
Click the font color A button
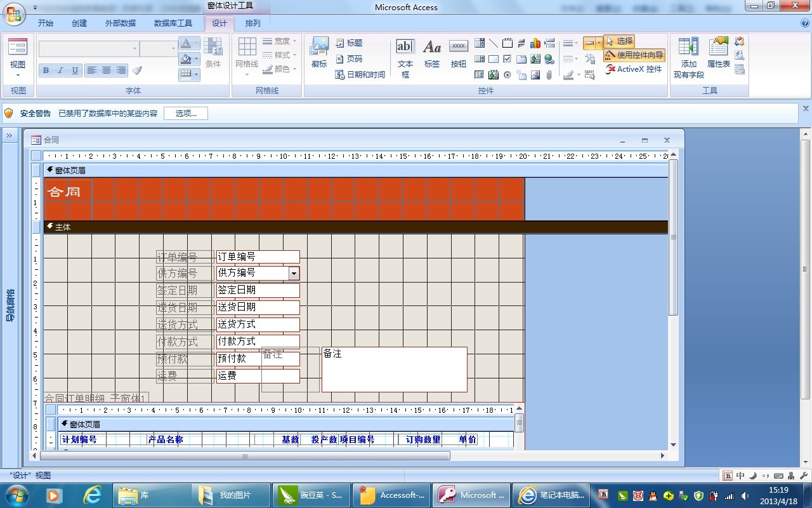tap(185, 43)
